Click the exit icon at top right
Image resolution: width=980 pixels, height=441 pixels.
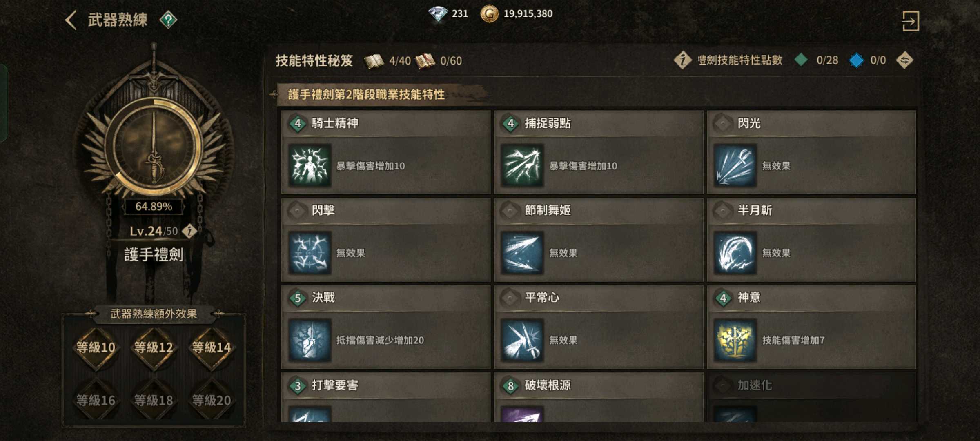(x=910, y=21)
